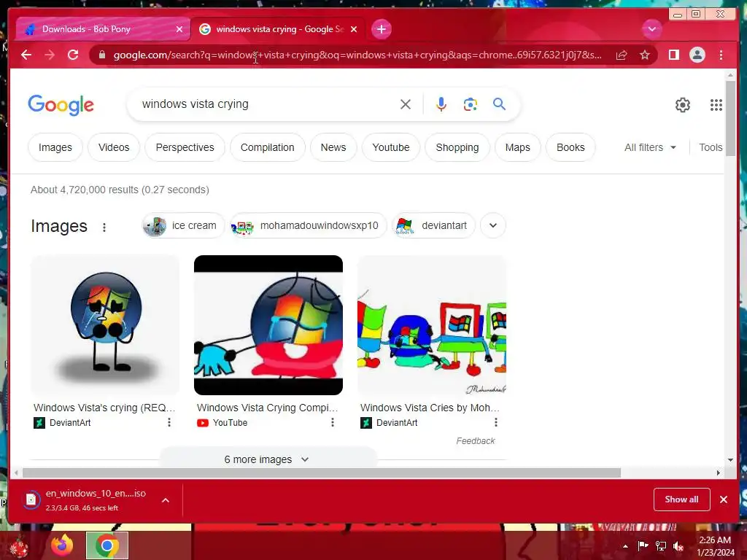Viewport: 747px width, 560px height.
Task: Filter results by Videos
Action: (114, 147)
